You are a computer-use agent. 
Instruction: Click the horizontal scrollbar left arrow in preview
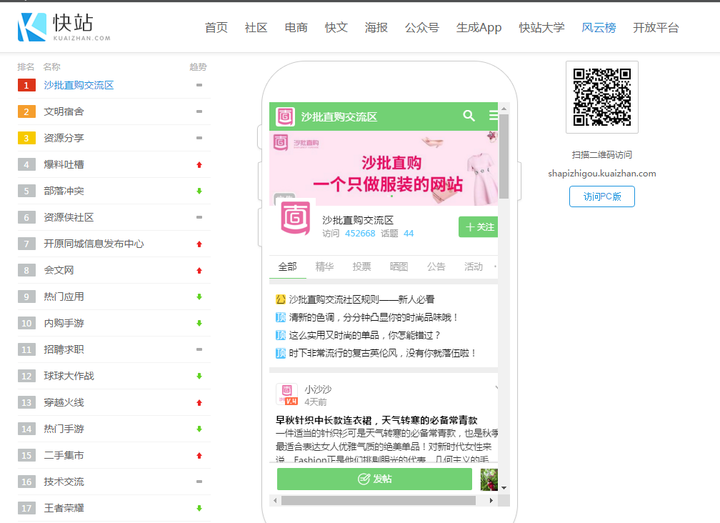(275, 500)
